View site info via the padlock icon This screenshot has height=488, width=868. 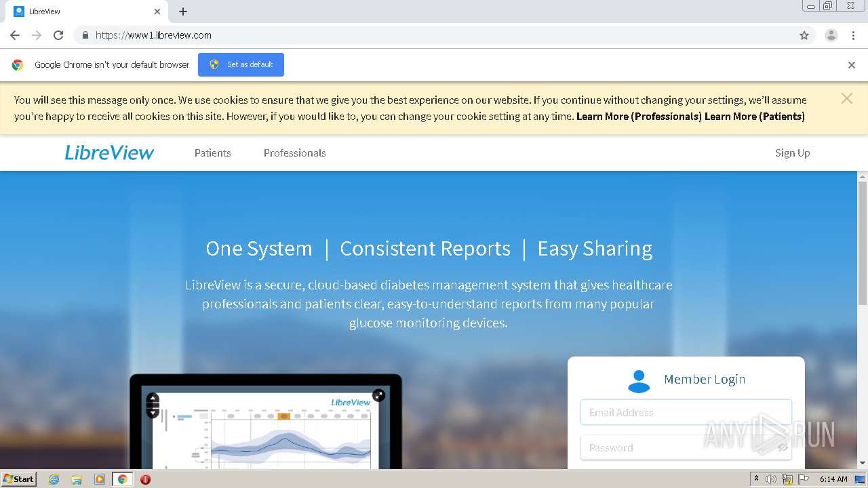point(85,35)
